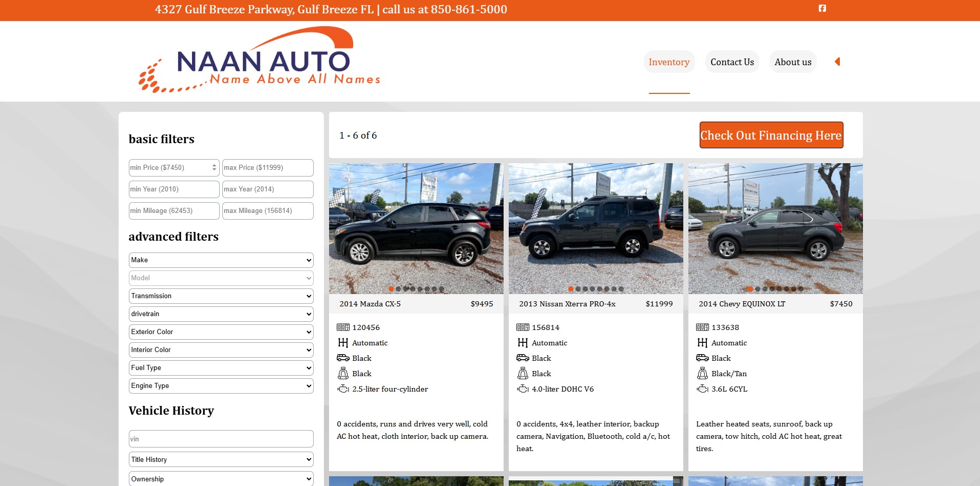Click the vin input field
The width and height of the screenshot is (980, 486).
click(x=221, y=439)
